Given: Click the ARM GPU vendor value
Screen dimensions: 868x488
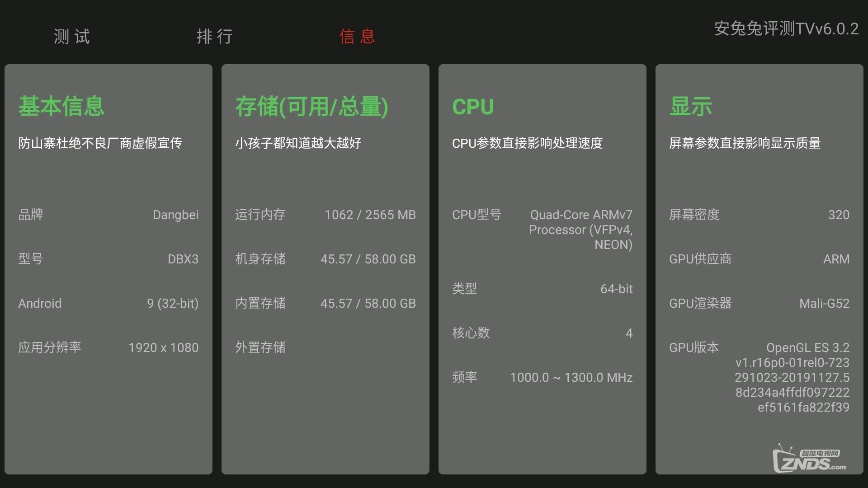Looking at the screenshot, I should pos(836,259).
